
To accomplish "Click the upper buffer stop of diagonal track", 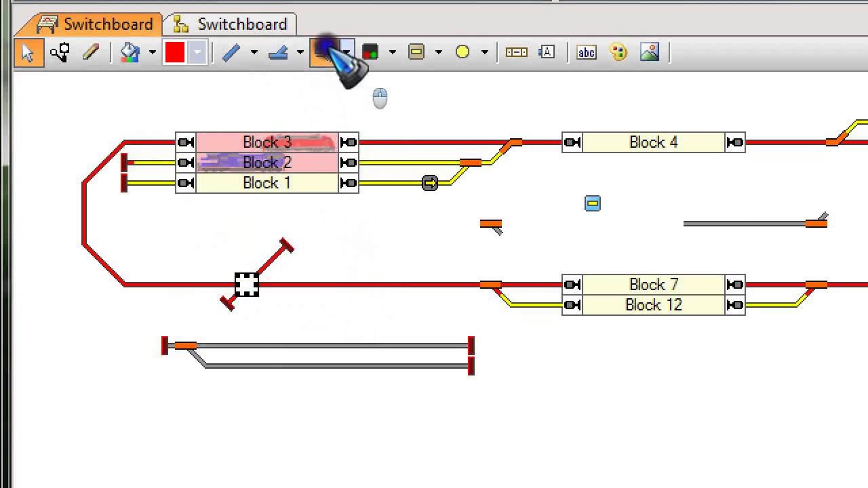I will tap(287, 245).
